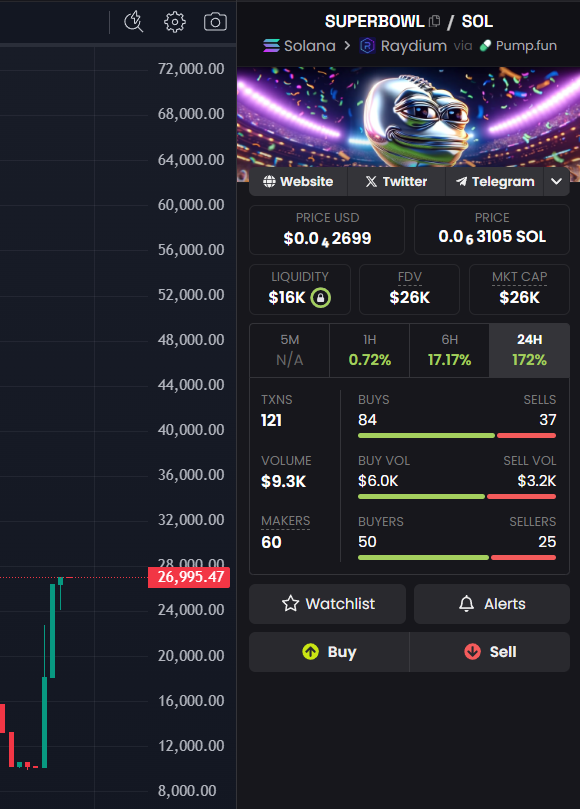Click the Raydium DEX logo
The height and width of the screenshot is (809, 580).
[367, 46]
